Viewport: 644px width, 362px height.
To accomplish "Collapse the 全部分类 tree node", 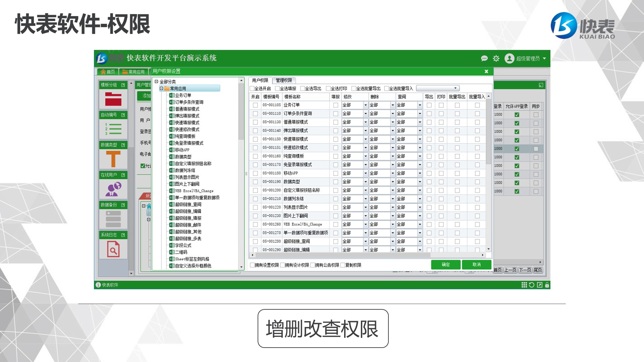I will [156, 81].
